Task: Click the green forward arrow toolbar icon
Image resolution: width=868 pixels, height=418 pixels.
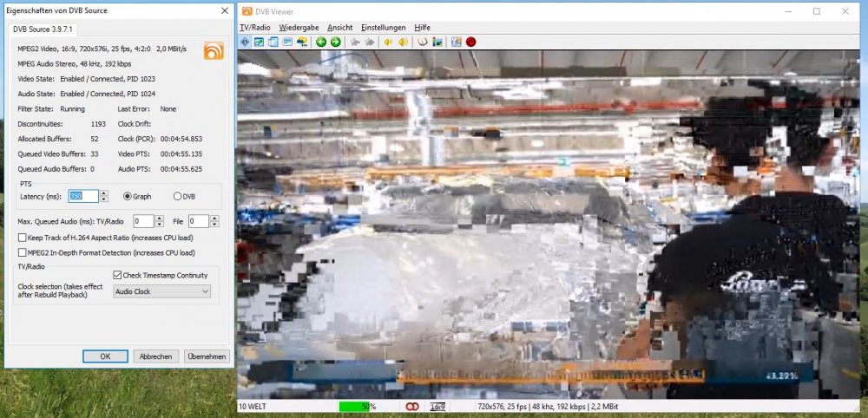Action: [335, 42]
